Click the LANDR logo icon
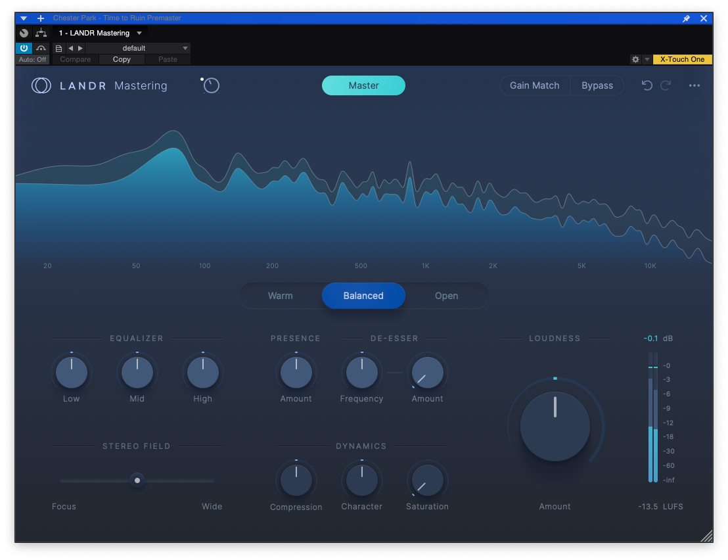 [x=41, y=85]
